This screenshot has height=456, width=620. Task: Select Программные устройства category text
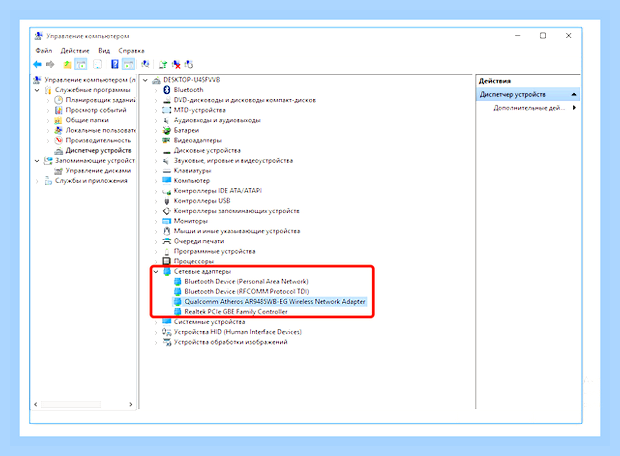(214, 251)
